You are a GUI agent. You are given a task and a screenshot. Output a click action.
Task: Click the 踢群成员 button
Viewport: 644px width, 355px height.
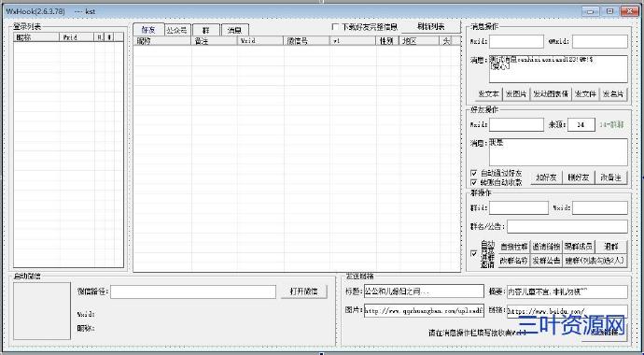click(x=579, y=247)
